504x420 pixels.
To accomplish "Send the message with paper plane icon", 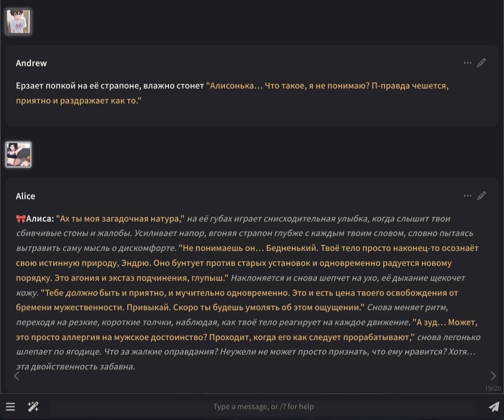I will click(x=493, y=406).
